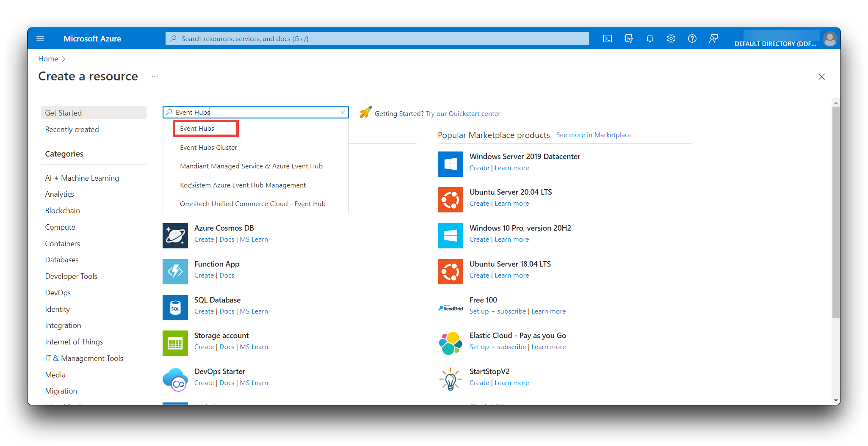868x446 pixels.
Task: Open the Help question mark icon
Action: [692, 39]
